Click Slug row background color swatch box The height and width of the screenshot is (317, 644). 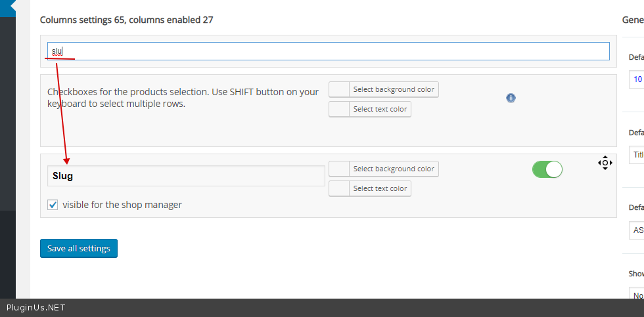pos(339,169)
